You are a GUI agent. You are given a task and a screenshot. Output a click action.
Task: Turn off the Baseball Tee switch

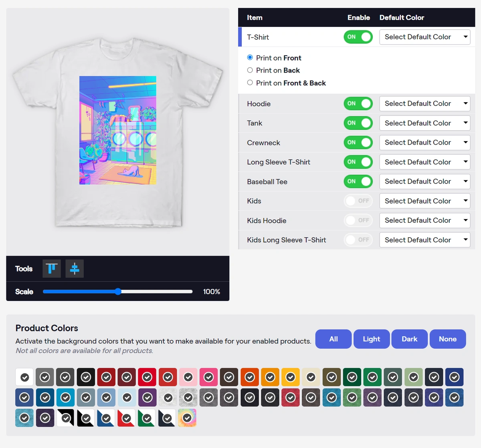358,181
